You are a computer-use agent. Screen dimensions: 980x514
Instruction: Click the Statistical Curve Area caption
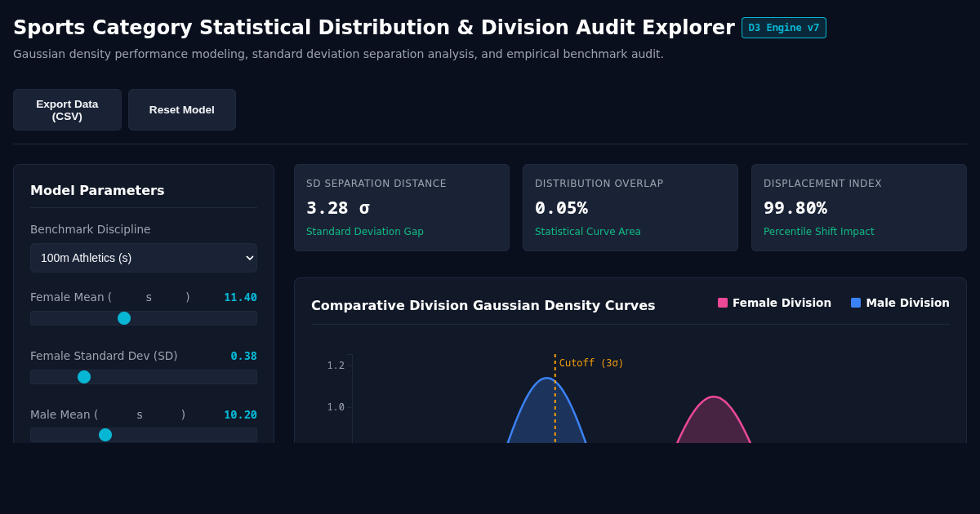(x=588, y=232)
